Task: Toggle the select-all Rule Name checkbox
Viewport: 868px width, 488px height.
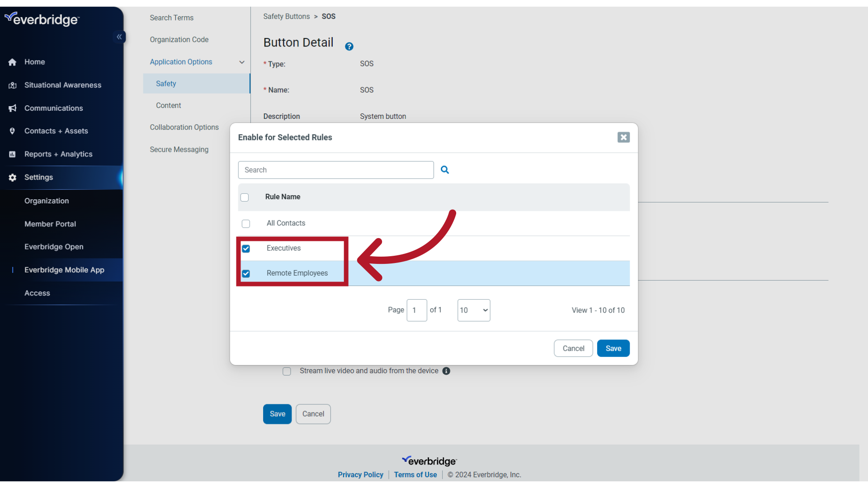Action: (x=245, y=197)
